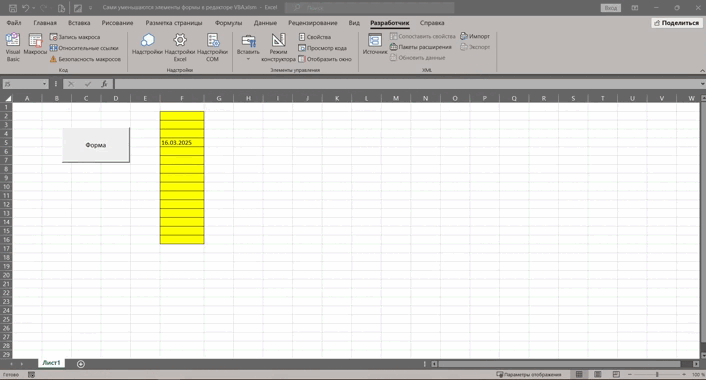706x380 pixels.
Task: Select column F header
Action: coord(182,98)
